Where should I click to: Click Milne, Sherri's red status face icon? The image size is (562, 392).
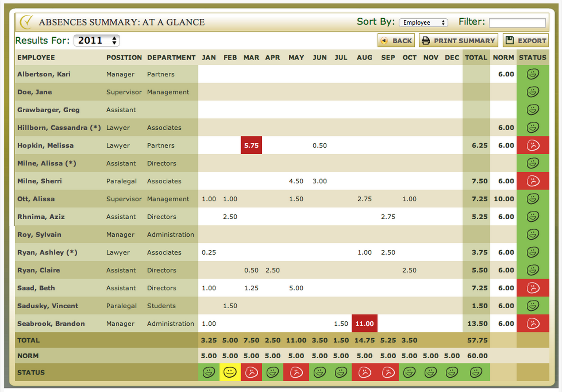pos(533,181)
